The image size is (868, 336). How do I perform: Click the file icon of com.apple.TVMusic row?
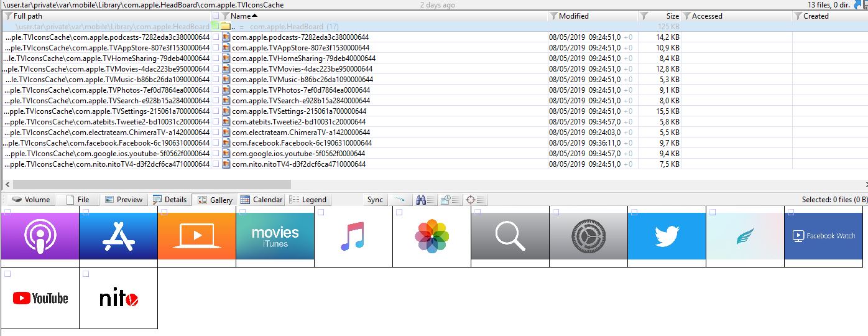coord(226,80)
